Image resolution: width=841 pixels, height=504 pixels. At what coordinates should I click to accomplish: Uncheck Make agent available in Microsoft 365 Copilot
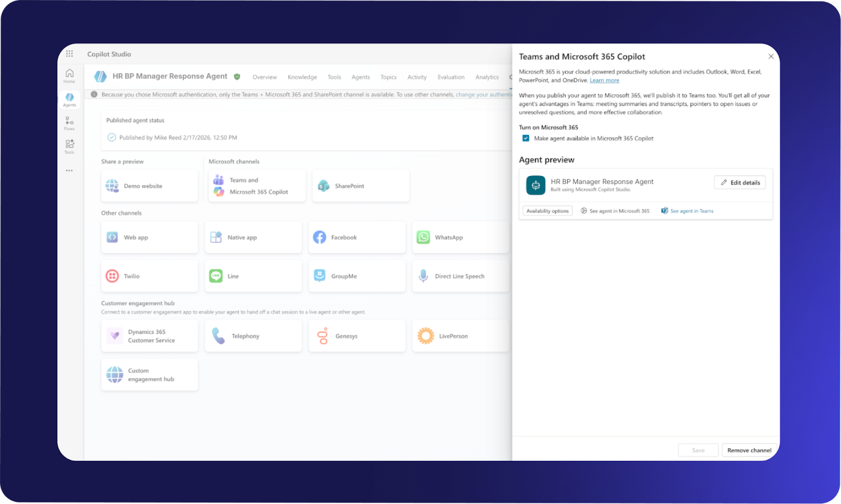coord(526,138)
